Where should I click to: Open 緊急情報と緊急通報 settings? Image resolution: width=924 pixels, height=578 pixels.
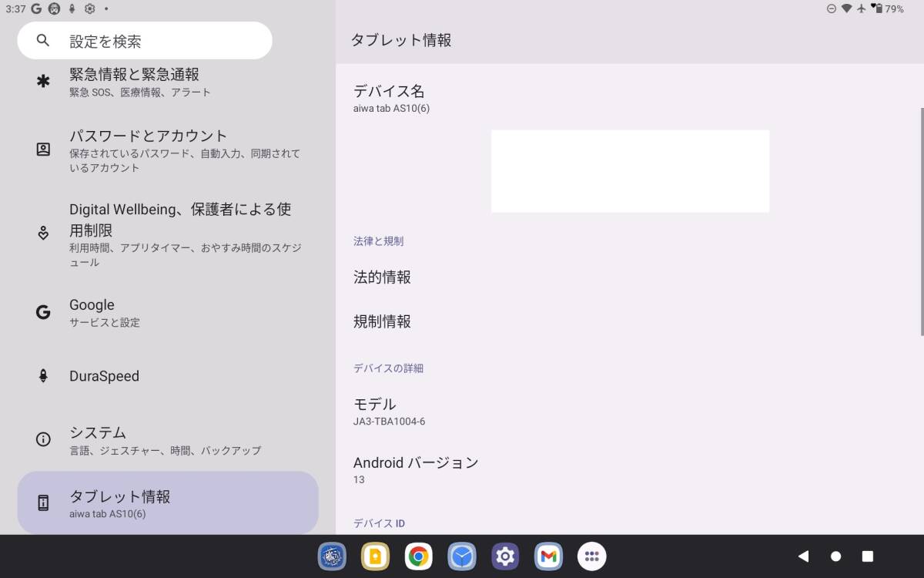[168, 82]
